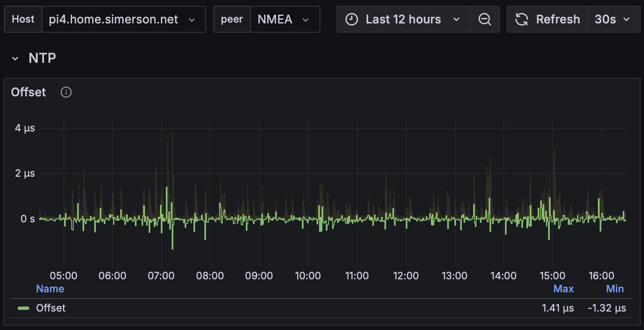644x330 pixels.
Task: Click the 12:00 x-axis label
Action: (406, 276)
